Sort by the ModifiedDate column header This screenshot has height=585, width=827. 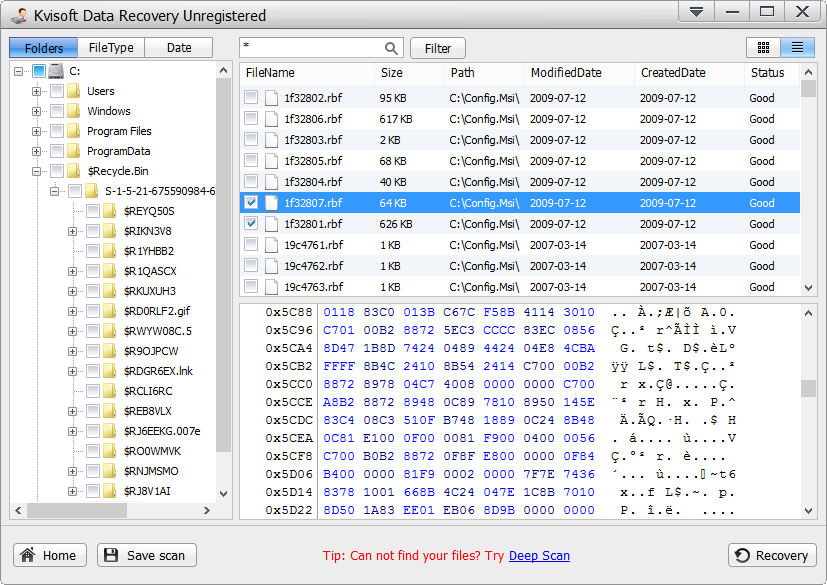click(579, 73)
